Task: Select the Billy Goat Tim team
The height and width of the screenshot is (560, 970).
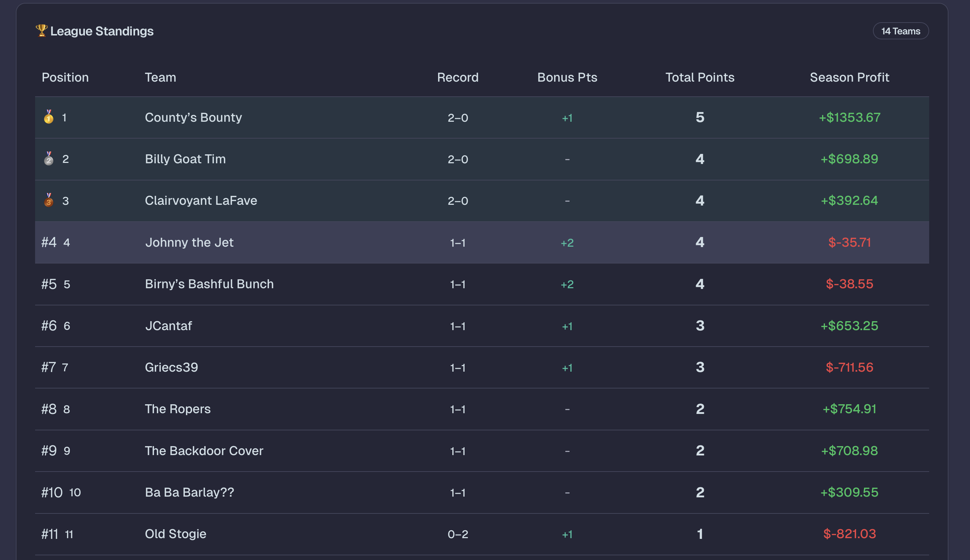Action: pyautogui.click(x=185, y=159)
